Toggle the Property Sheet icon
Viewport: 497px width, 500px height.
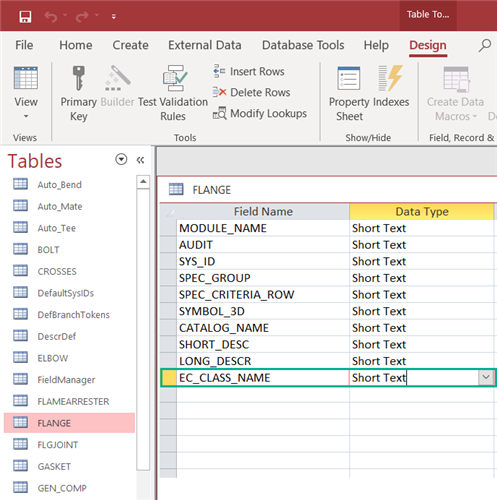pyautogui.click(x=349, y=79)
